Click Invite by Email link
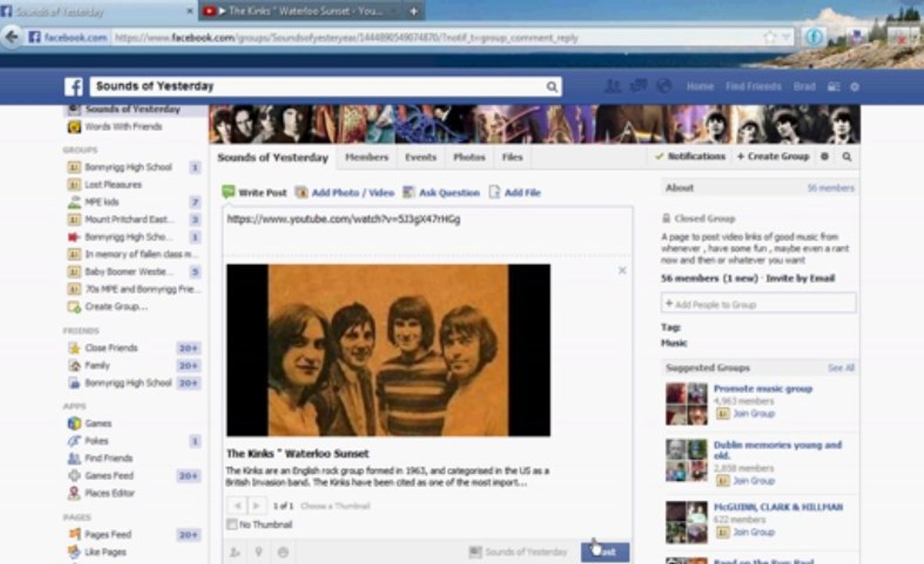 coord(799,278)
